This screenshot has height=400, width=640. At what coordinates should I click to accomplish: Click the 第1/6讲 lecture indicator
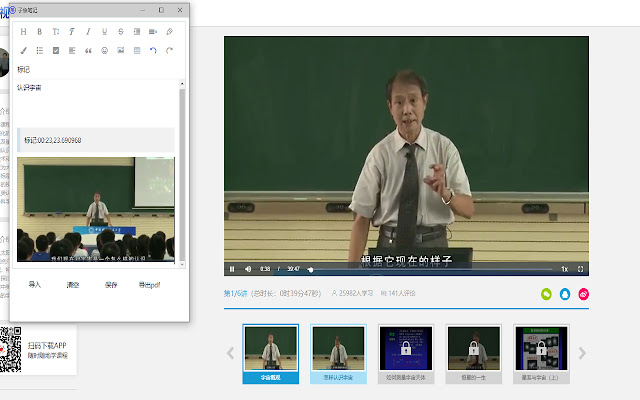[236, 293]
